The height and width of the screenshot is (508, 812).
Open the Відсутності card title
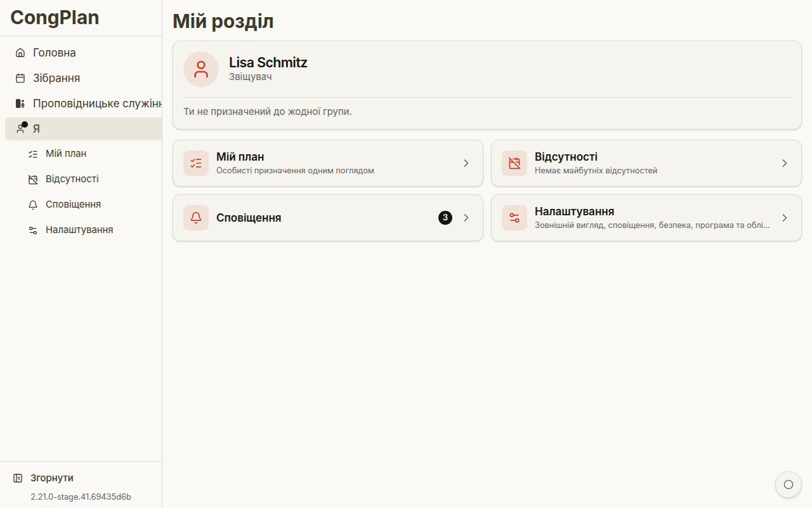click(566, 157)
